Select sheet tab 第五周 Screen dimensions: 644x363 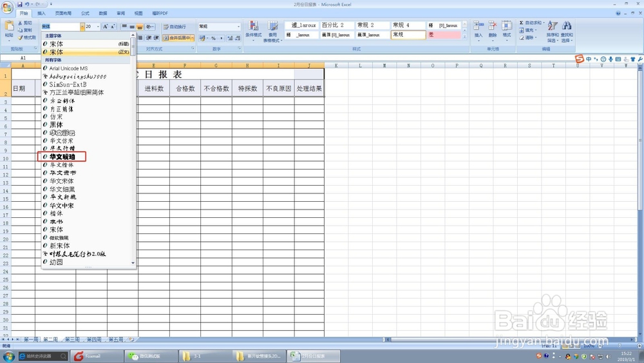click(116, 340)
